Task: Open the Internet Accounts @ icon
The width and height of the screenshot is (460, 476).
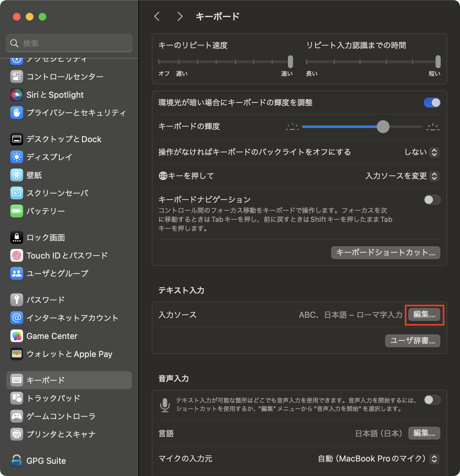Action: (x=17, y=318)
